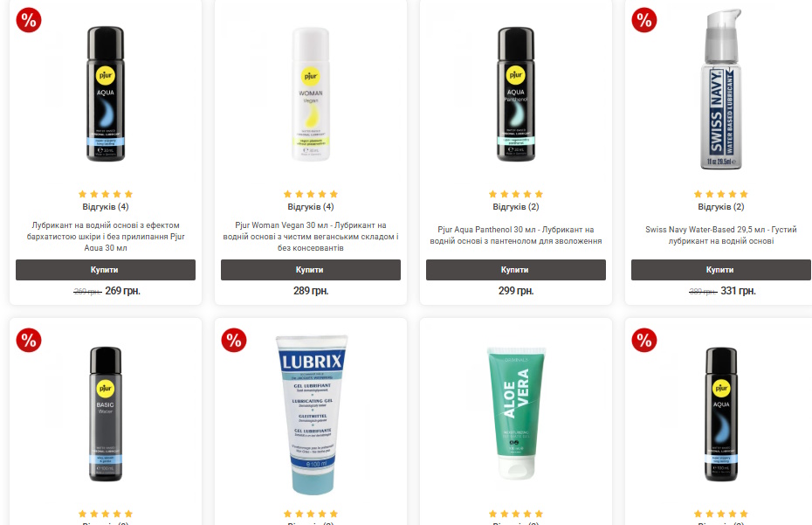Click star rating under Swiss Navy lubricant

point(721,194)
